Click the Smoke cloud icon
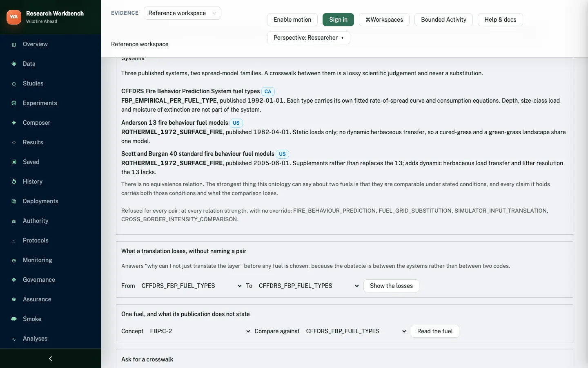This screenshot has height=368, width=588. point(14,319)
